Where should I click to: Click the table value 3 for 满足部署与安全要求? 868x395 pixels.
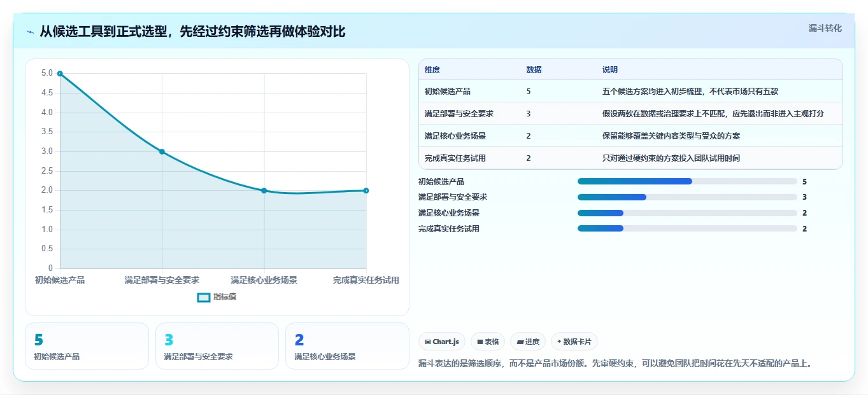click(x=529, y=114)
